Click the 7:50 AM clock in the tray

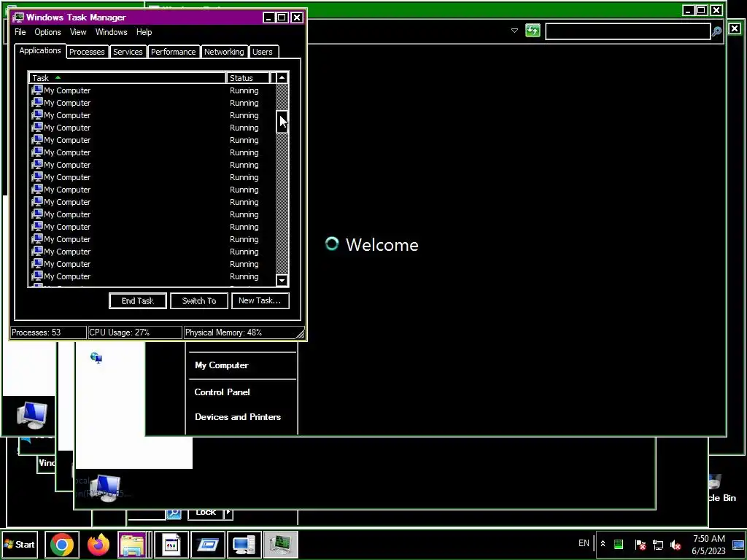tap(708, 539)
